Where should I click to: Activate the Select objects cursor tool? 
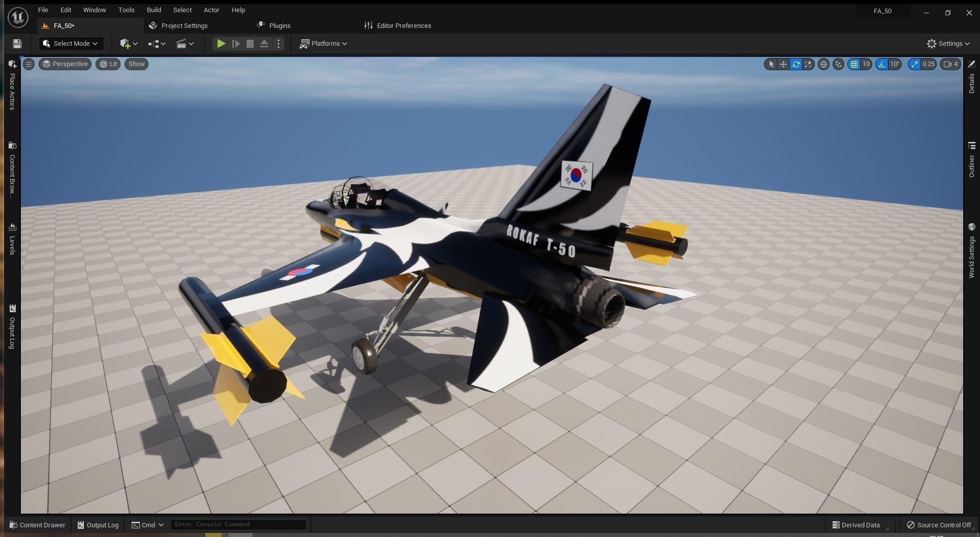pyautogui.click(x=771, y=64)
